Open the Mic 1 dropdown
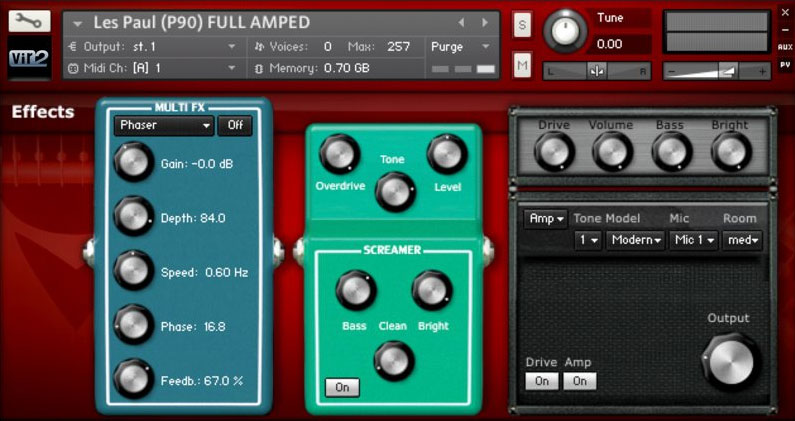795x421 pixels. tap(693, 240)
